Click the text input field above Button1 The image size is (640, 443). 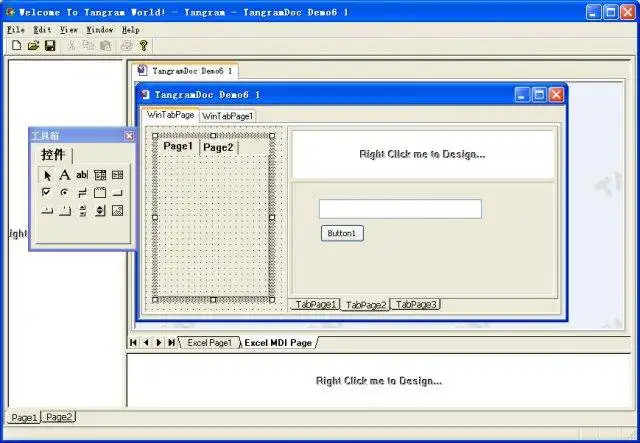(x=400, y=209)
